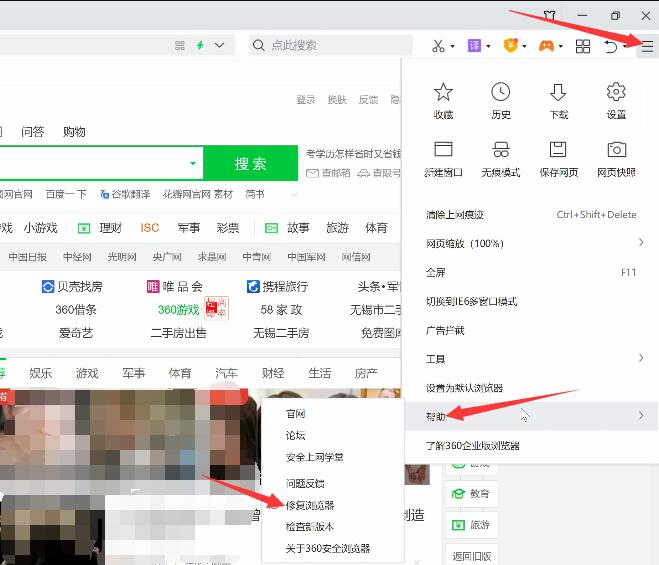Open address bar dropdown chevron
The image size is (659, 565).
219,45
